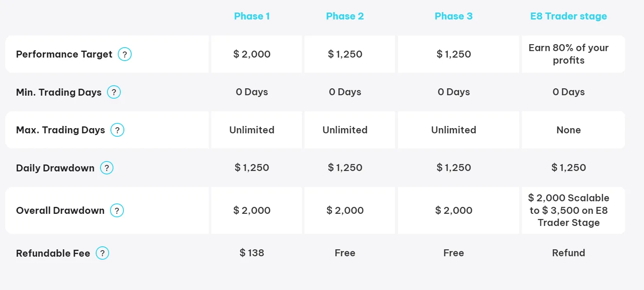The height and width of the screenshot is (290, 644).
Task: Click the Max. Trading Days question icon
Action: point(117,130)
